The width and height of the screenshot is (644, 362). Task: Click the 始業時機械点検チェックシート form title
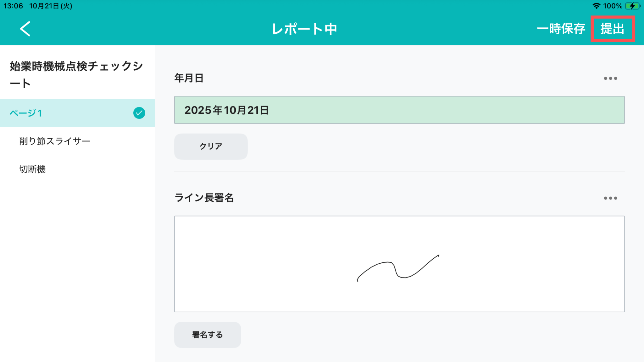(x=76, y=74)
